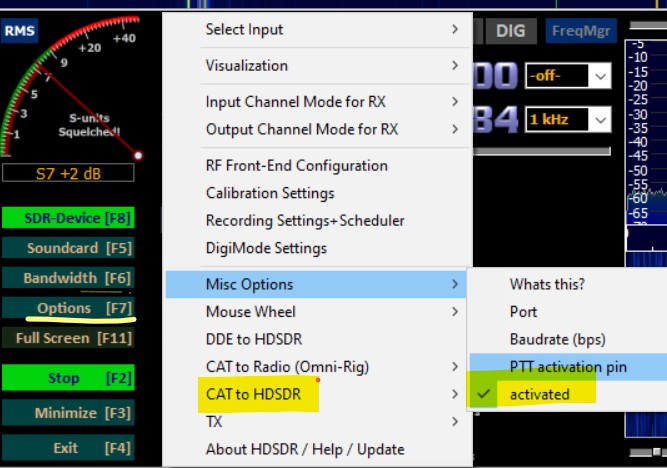Click the S7 +2 dB readout
The image size is (667, 468).
pyautogui.click(x=68, y=174)
